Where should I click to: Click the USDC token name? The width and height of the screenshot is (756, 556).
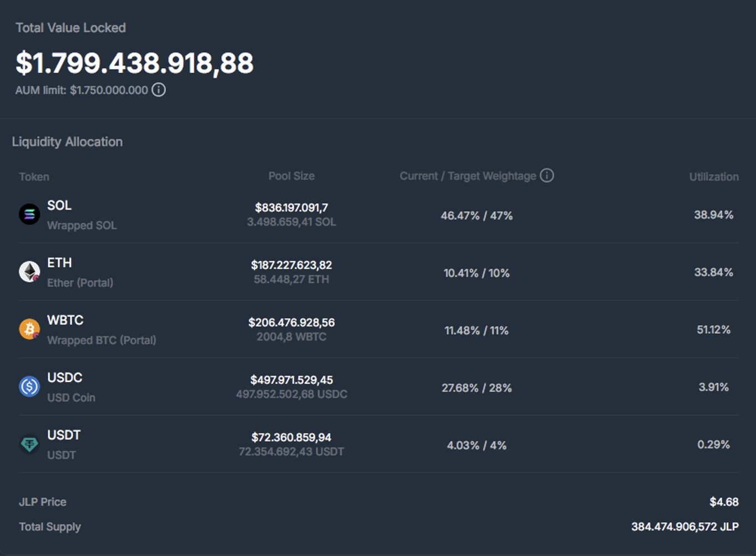pyautogui.click(x=65, y=378)
